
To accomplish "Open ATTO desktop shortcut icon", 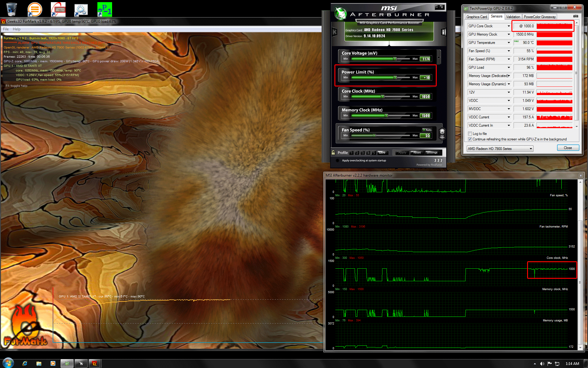I will tap(58, 9).
